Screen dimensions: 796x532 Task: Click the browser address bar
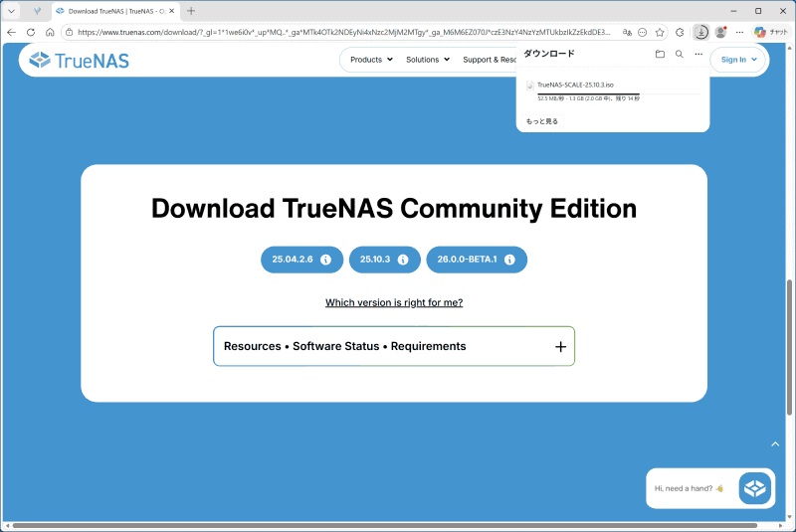343,33
